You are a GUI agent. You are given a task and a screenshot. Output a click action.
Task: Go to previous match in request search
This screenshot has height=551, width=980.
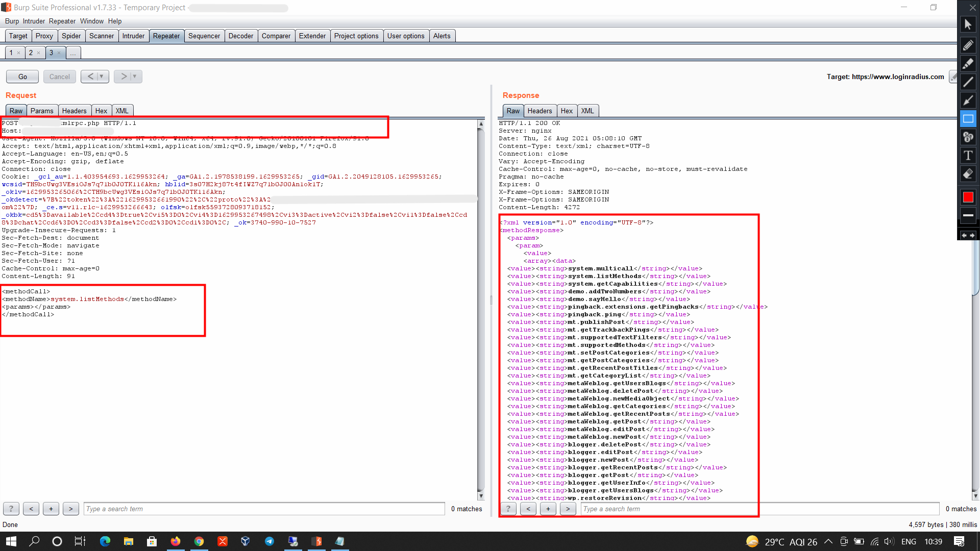click(x=31, y=509)
